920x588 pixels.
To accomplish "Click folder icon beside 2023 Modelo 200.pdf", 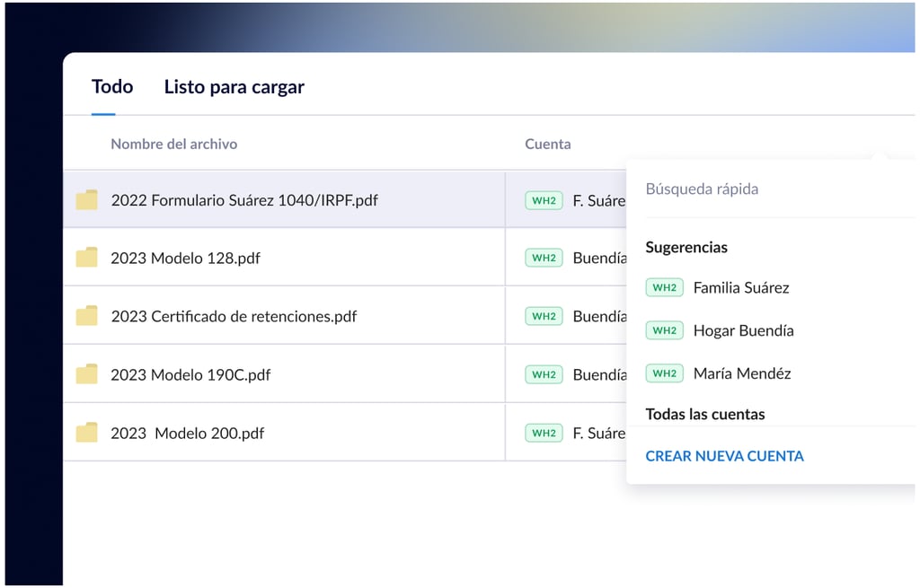I will [86, 433].
